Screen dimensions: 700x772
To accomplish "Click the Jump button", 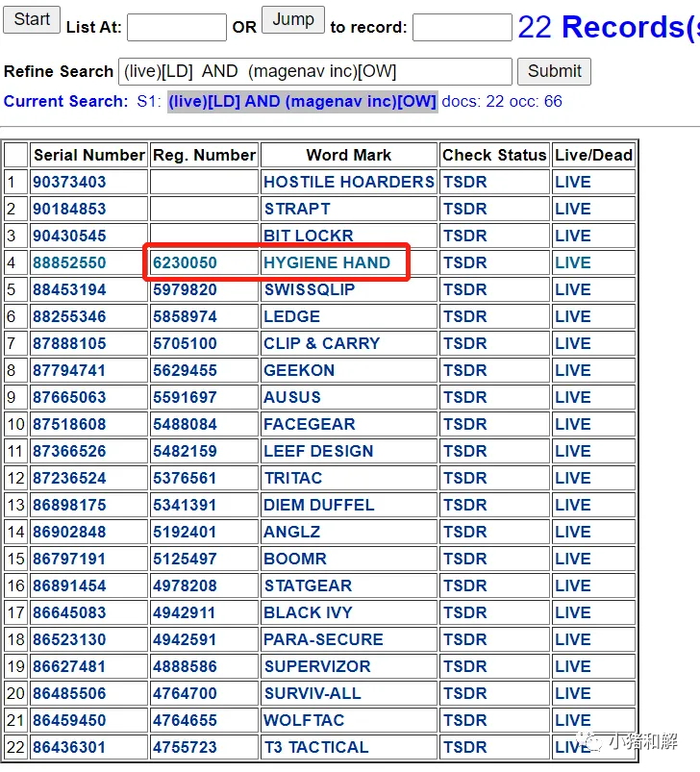I will click(x=293, y=19).
